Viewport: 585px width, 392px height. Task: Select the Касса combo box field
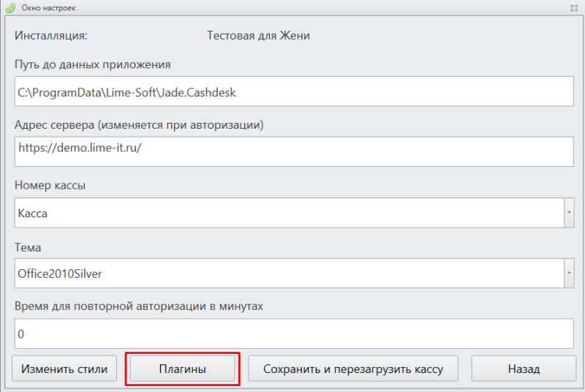(x=289, y=213)
